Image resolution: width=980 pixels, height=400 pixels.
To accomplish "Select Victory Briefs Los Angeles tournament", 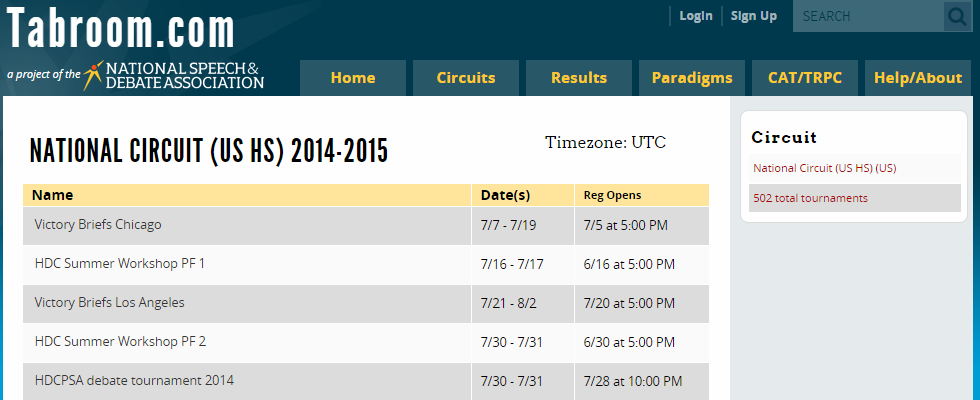I will (109, 302).
